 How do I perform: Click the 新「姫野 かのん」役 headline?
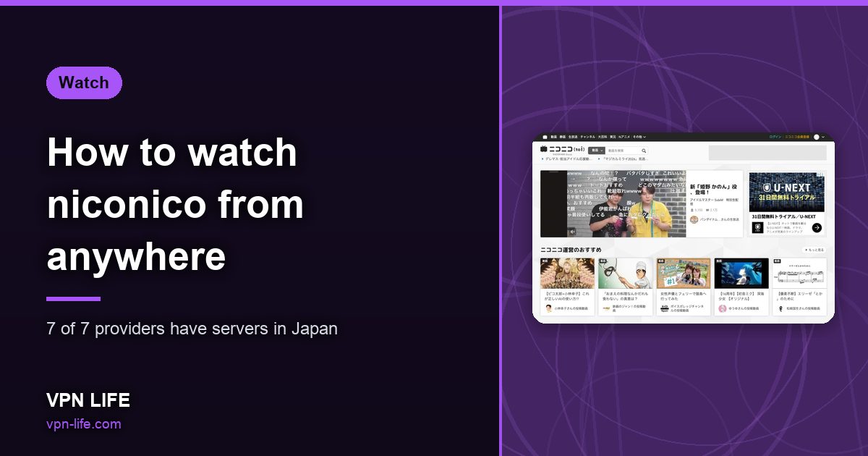point(713,190)
